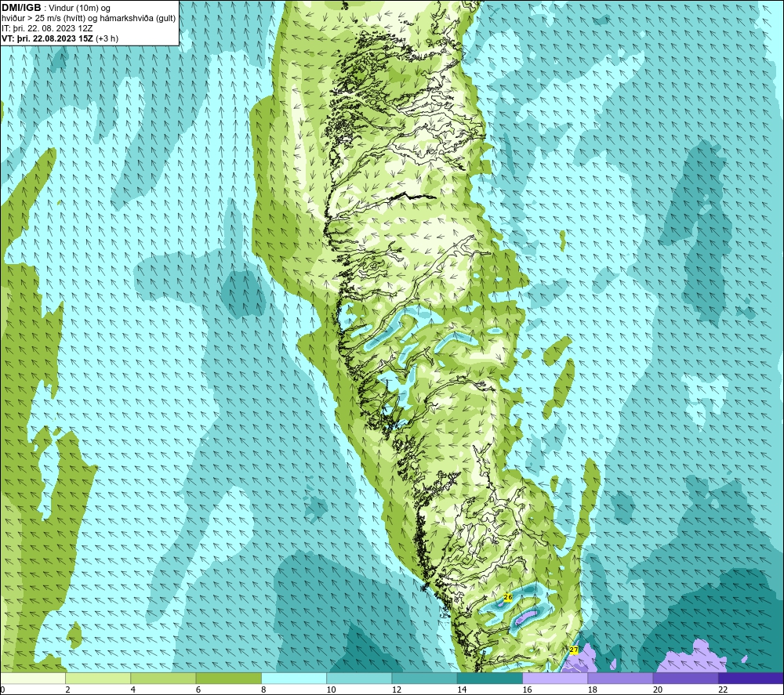784x695 pixels.
Task: Select the 10–12 m/s light teal legend swatch
Action: pyautogui.click(x=359, y=678)
